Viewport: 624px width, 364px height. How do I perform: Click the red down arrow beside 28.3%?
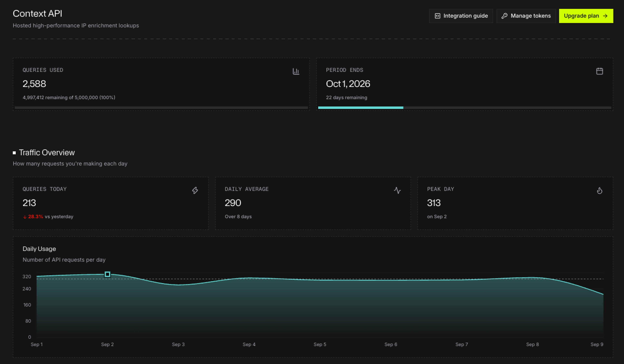[x=25, y=217]
